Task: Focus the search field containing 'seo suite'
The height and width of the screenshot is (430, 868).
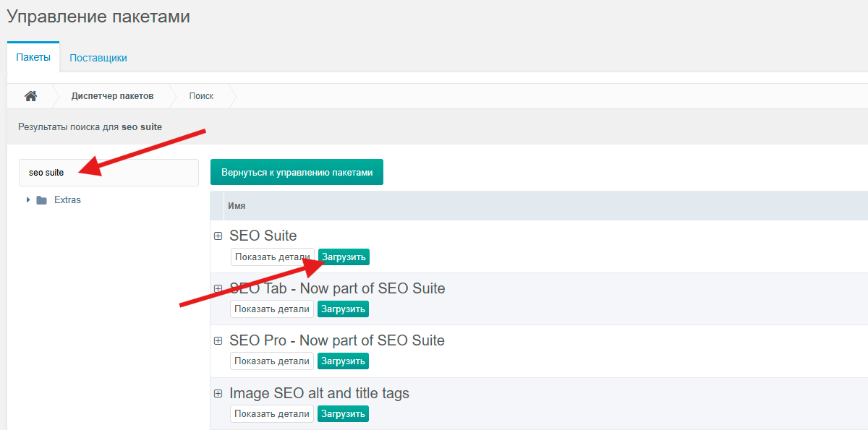Action: point(109,173)
